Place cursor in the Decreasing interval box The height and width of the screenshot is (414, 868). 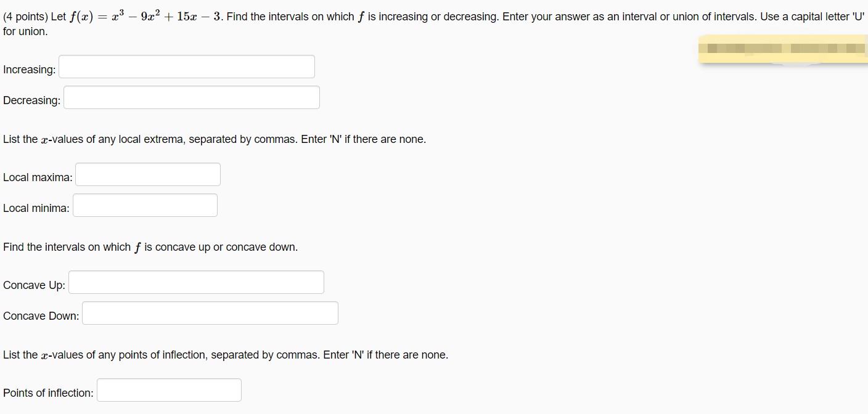click(x=191, y=97)
